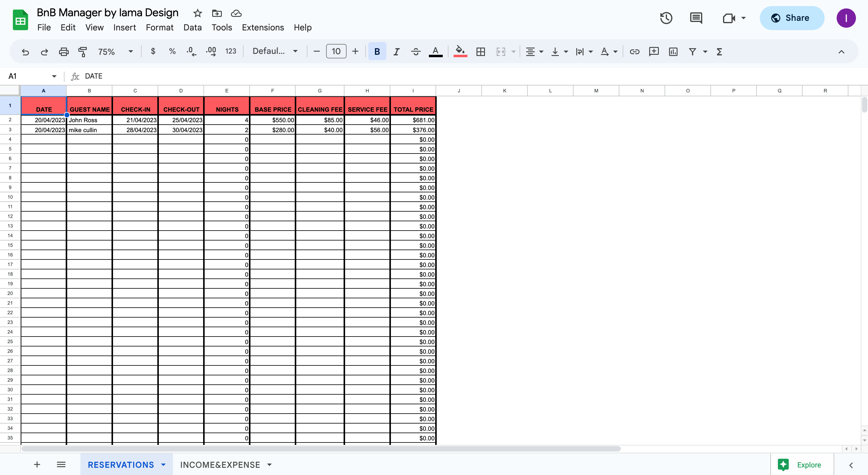Toggle bold formatting

377,51
